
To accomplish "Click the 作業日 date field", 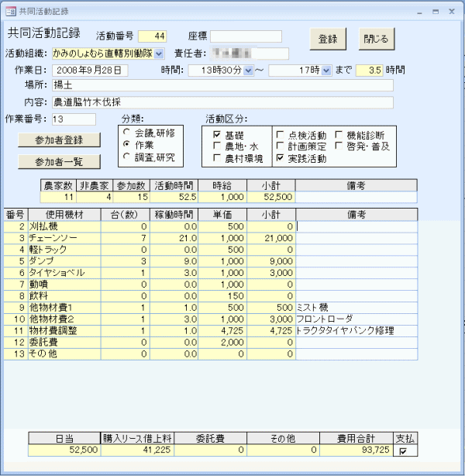I will pos(89,71).
